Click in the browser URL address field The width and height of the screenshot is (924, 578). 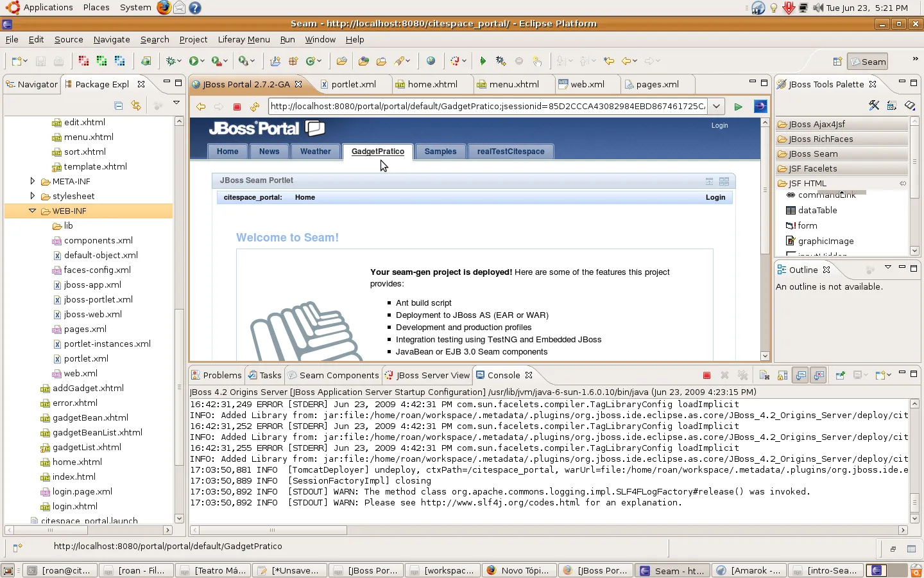[x=488, y=107]
